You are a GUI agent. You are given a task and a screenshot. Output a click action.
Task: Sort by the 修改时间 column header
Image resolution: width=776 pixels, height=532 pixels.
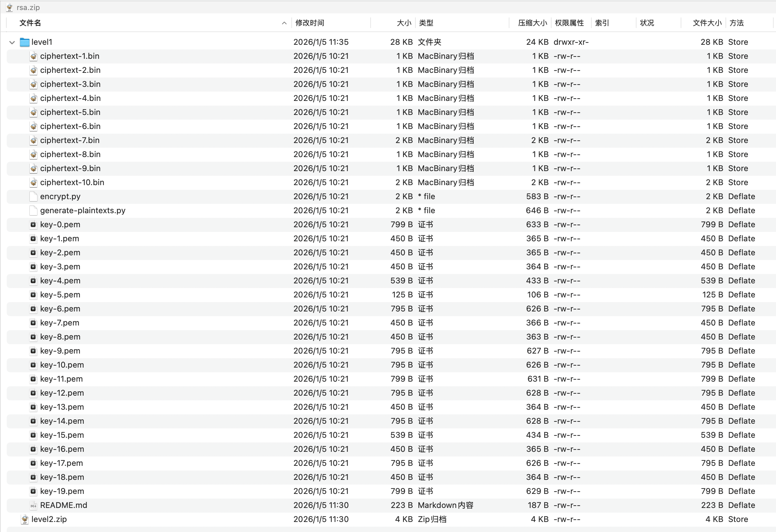pos(310,23)
